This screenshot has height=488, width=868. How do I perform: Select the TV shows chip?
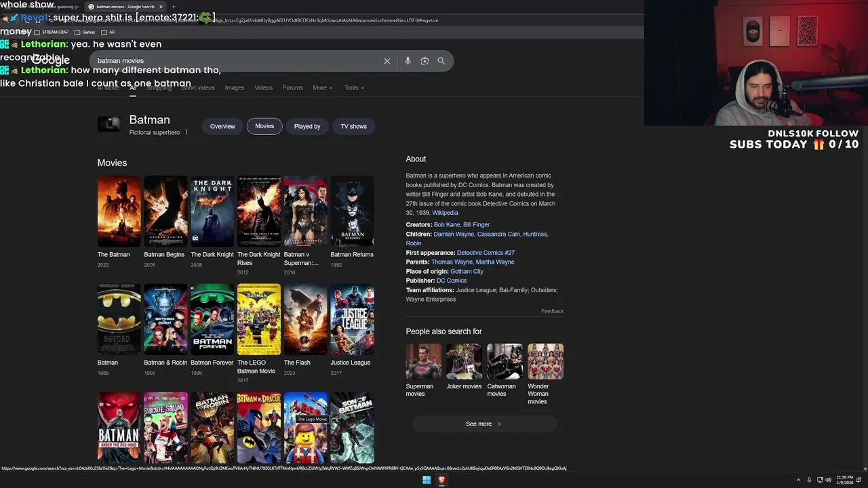click(353, 126)
